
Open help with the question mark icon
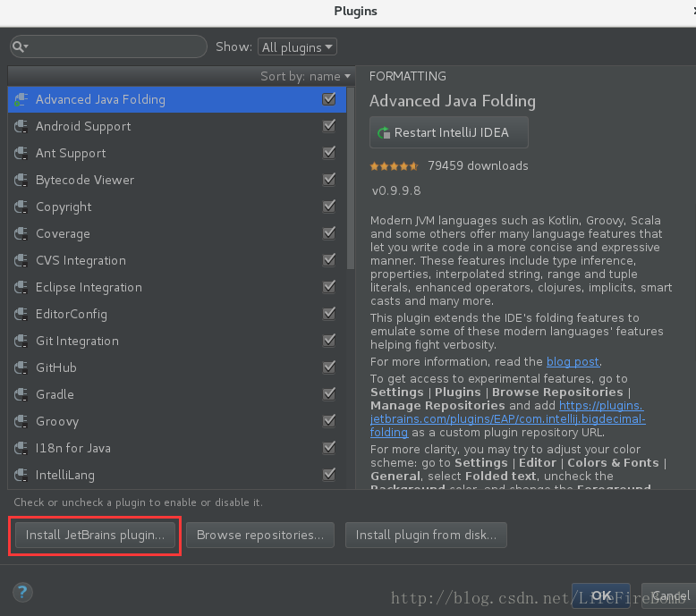pos(22,592)
